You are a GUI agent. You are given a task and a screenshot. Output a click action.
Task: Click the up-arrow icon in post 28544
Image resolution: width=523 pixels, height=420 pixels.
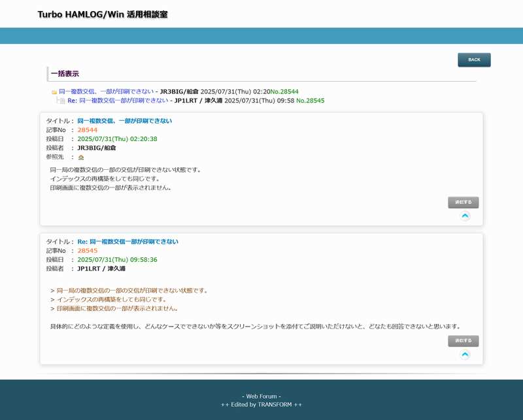click(465, 216)
